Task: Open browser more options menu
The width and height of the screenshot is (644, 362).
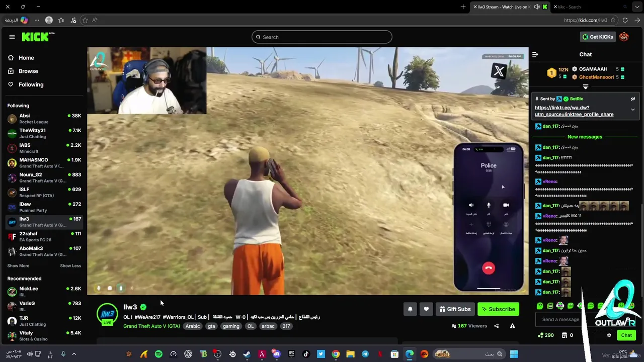Action: point(37,20)
